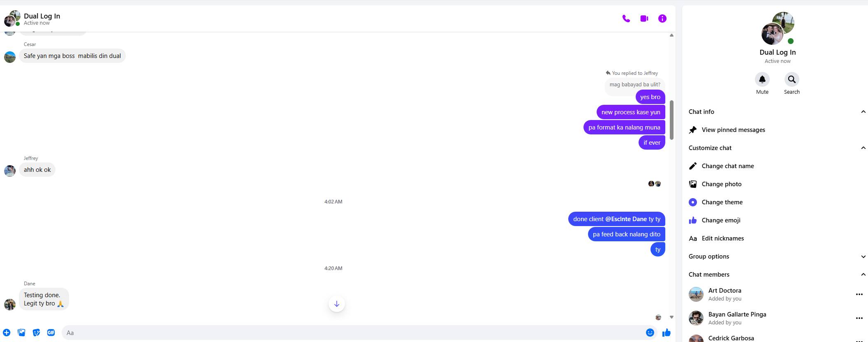The width and height of the screenshot is (868, 342).
Task: Click the scrollbar down arrow
Action: click(671, 317)
